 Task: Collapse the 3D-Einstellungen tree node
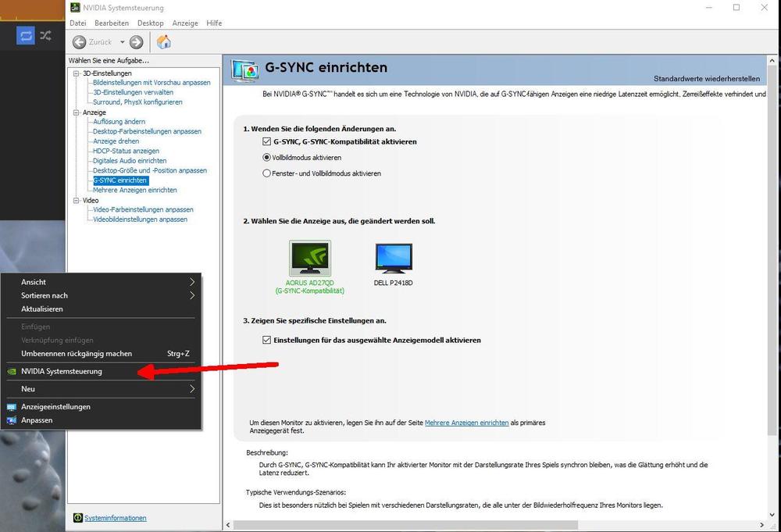click(x=77, y=73)
